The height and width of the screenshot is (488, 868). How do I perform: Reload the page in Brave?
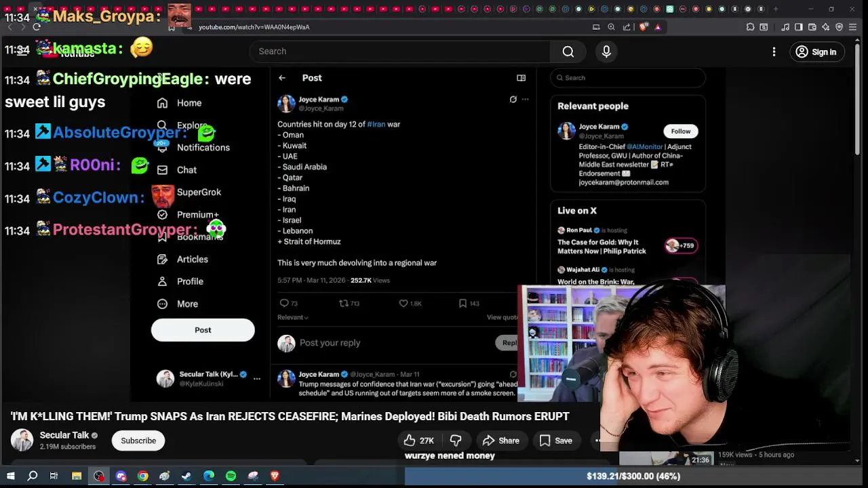pos(37,27)
